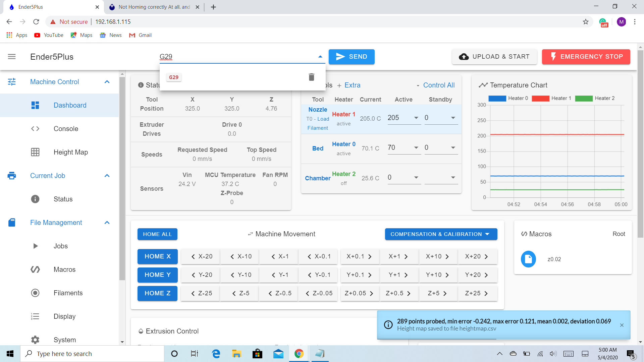Open the Display files page
This screenshot has width=644, height=362.
coord(60,316)
